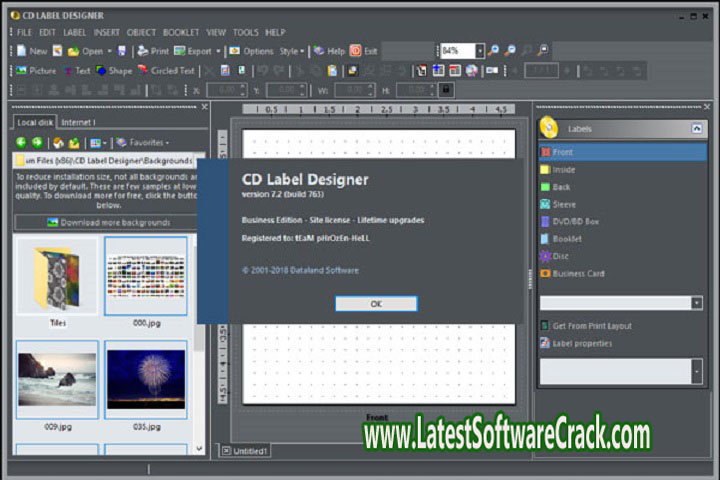The width and height of the screenshot is (720, 480).
Task: Switch to the Internet tab
Action: pyautogui.click(x=78, y=123)
